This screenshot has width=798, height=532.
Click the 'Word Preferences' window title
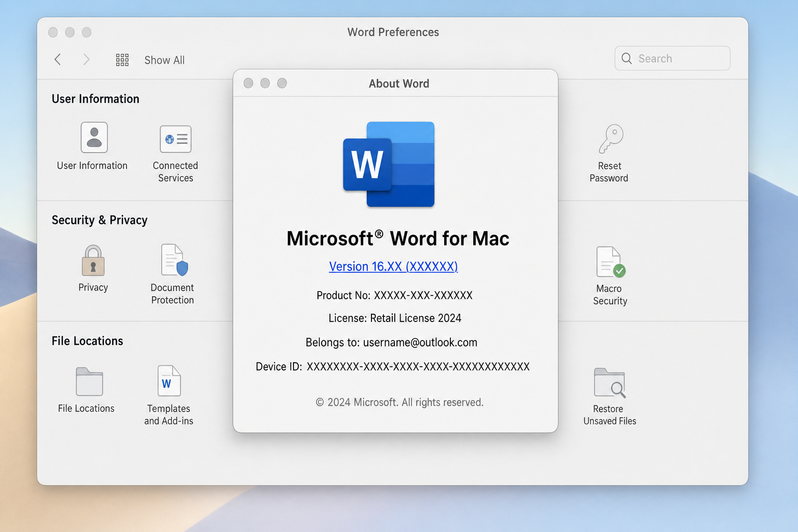[393, 32]
